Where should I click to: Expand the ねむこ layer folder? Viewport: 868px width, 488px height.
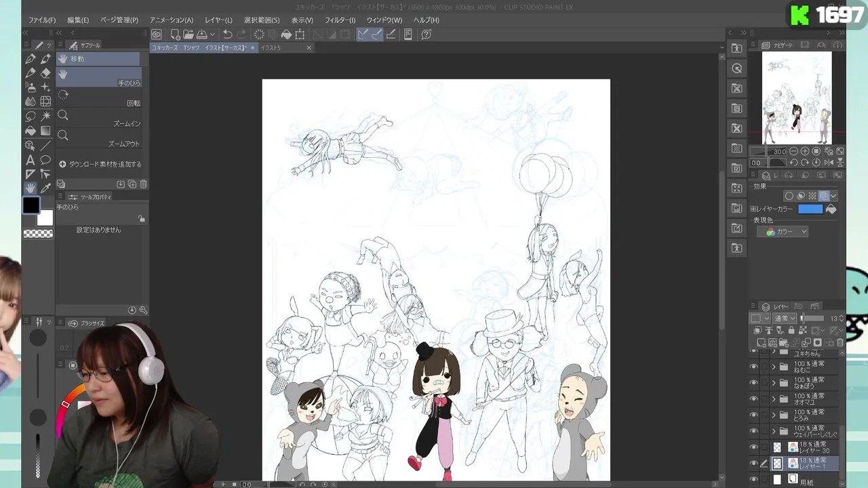pyautogui.click(x=774, y=367)
